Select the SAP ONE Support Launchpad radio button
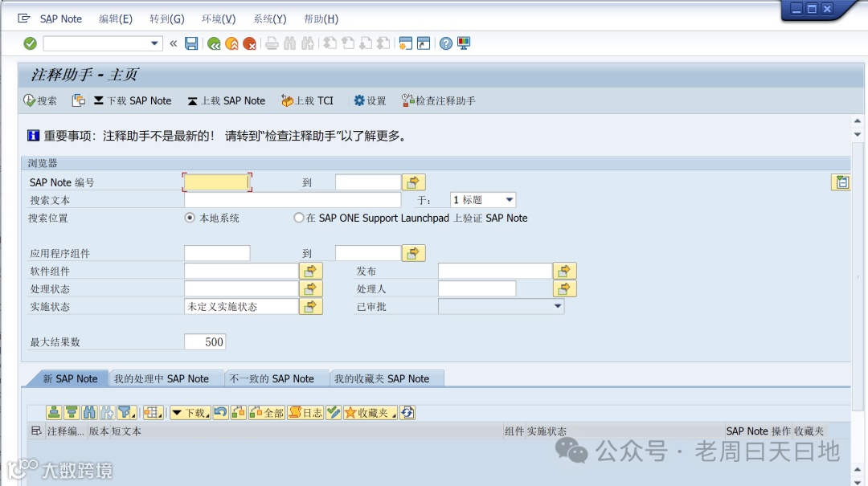 coord(299,218)
